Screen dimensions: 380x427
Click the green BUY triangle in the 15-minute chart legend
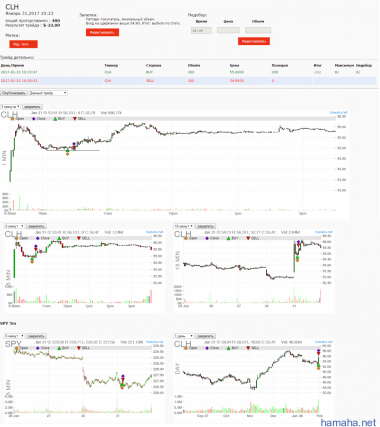click(228, 238)
